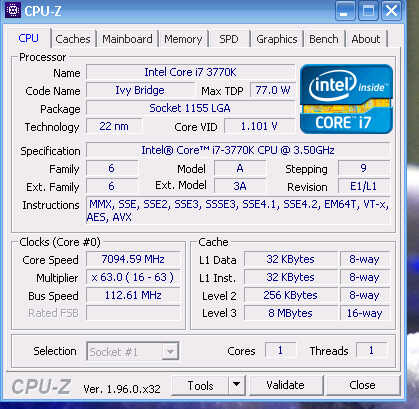Screen dimensions: 419x409
Task: Open the Graphics tab
Action: pos(277,39)
